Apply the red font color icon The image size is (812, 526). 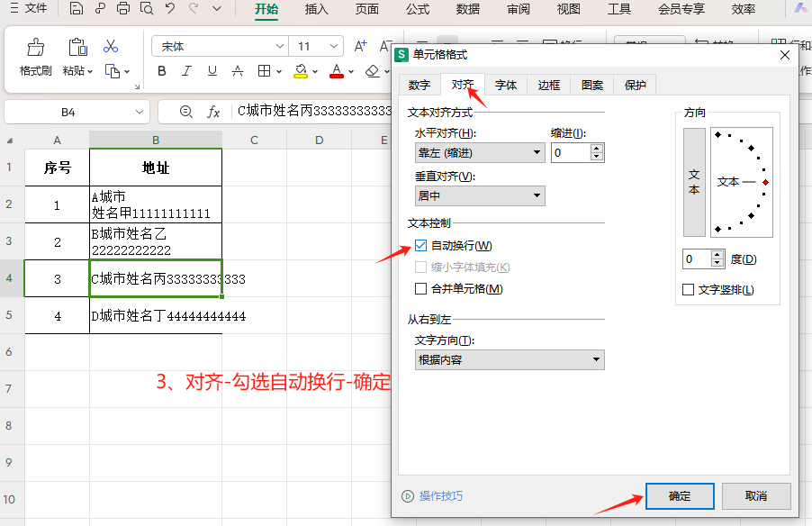(x=337, y=71)
